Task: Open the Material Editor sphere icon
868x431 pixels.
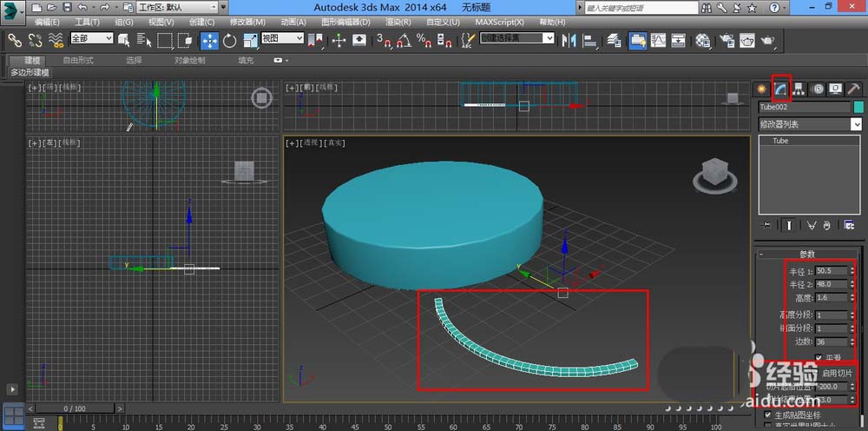Action: click(x=703, y=41)
